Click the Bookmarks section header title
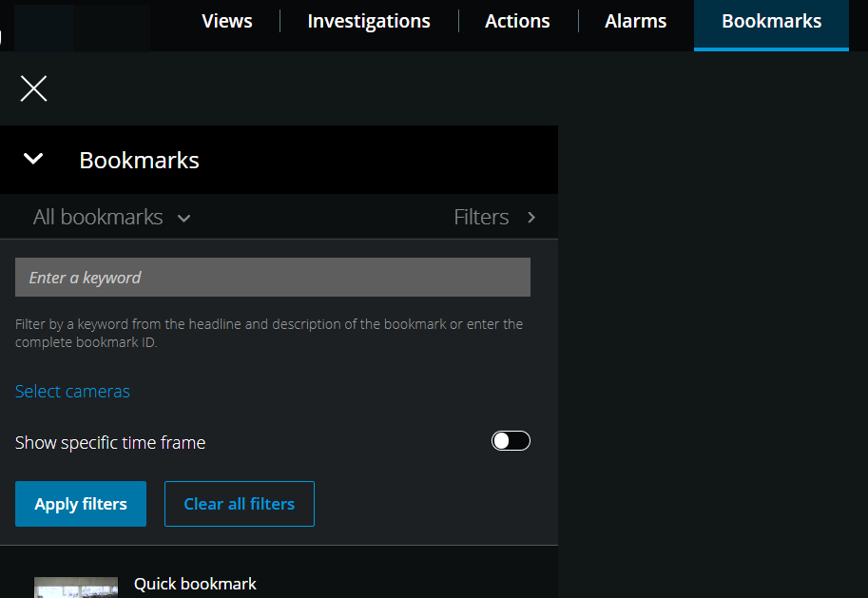Image resolution: width=868 pixels, height=598 pixels. 139,160
